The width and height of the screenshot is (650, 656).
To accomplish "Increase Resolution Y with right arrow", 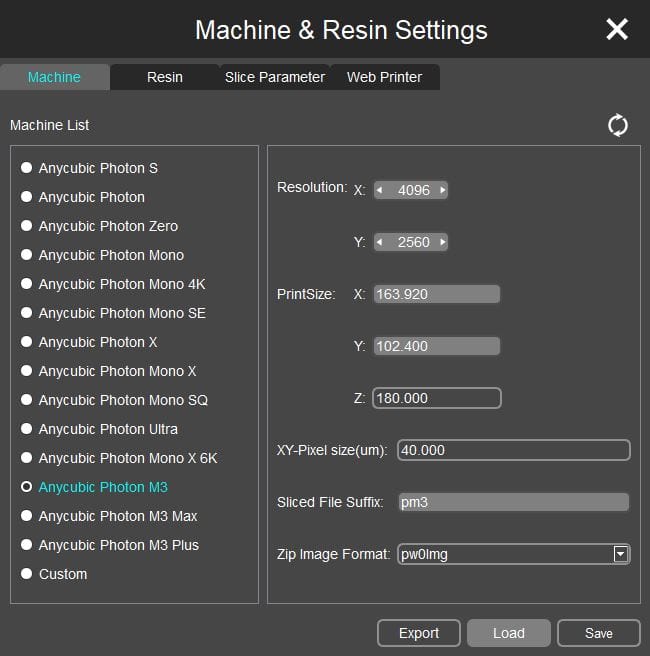I will pos(443,242).
